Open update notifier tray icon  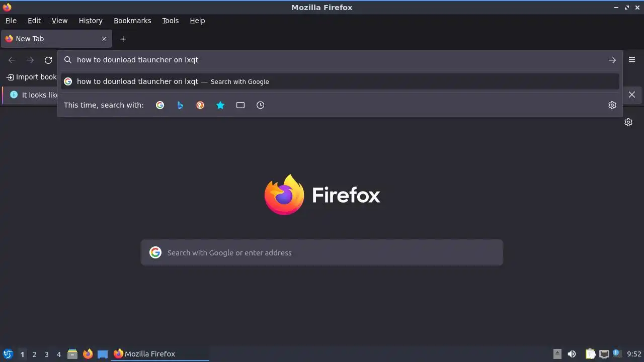tap(616, 353)
